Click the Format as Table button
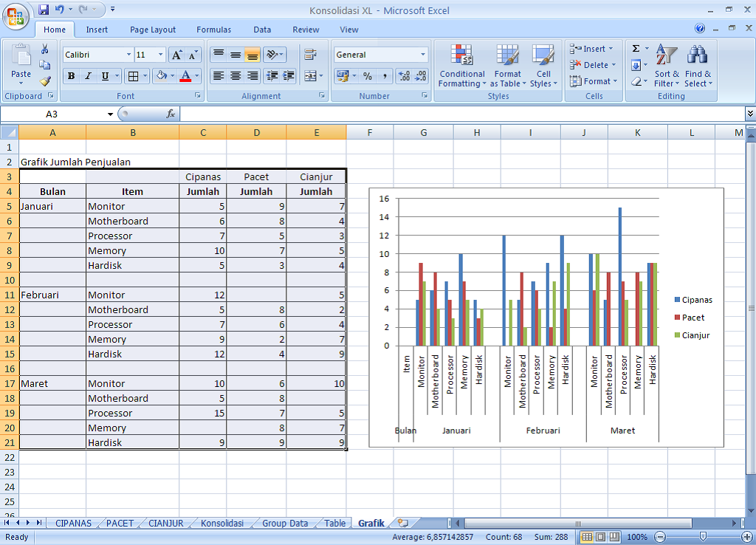The width and height of the screenshot is (756, 545). [507, 66]
